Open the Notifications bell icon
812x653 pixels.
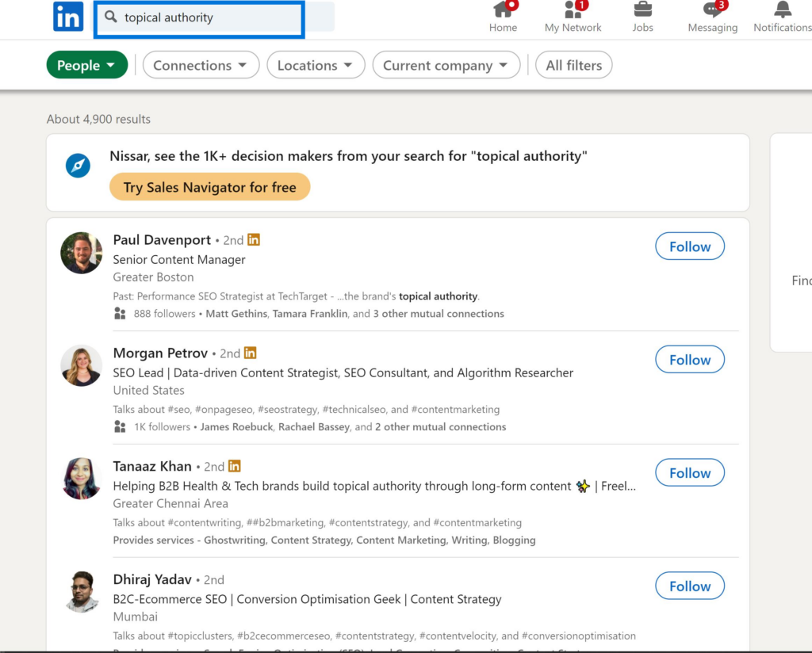(x=781, y=14)
